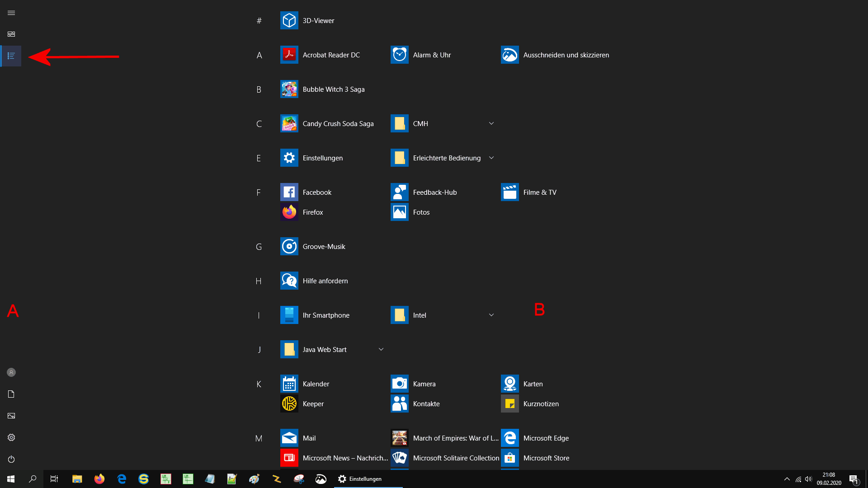Expand the CMH folder
868x488 pixels.
click(491, 123)
